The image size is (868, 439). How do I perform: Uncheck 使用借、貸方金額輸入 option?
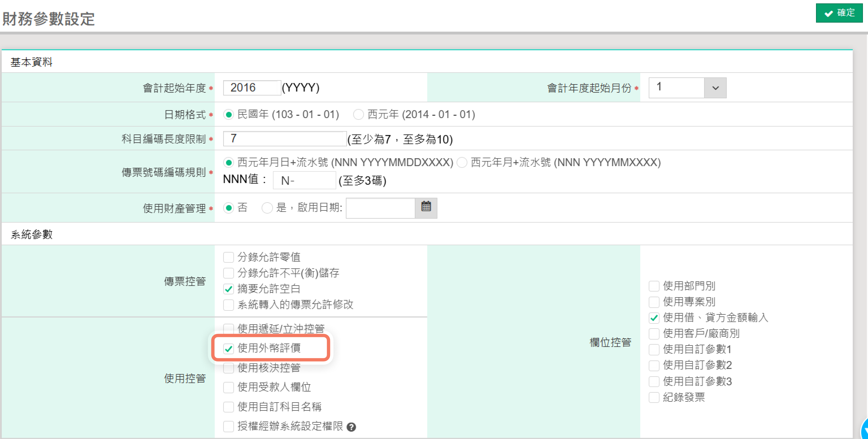click(654, 318)
